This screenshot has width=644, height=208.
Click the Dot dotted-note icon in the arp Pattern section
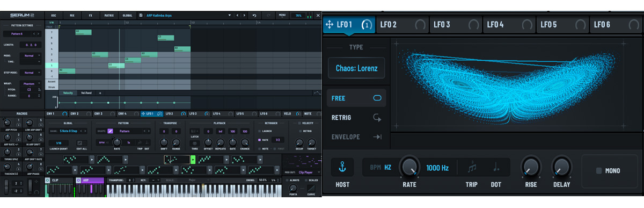[147, 142]
